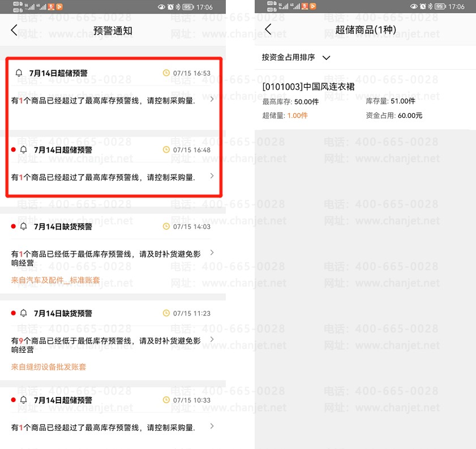The height and width of the screenshot is (449, 476).
Task: Click the 超储量: 1.00件 value
Action: click(x=285, y=116)
